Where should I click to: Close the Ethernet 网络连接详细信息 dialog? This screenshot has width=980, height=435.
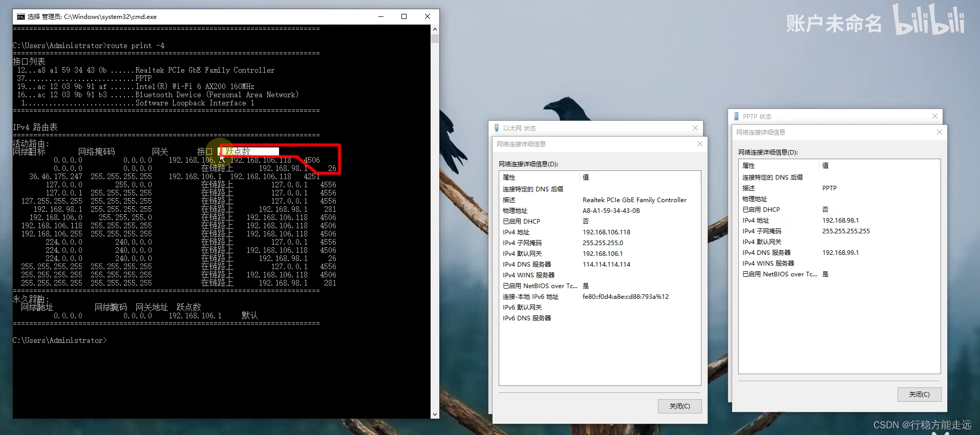[x=699, y=144]
